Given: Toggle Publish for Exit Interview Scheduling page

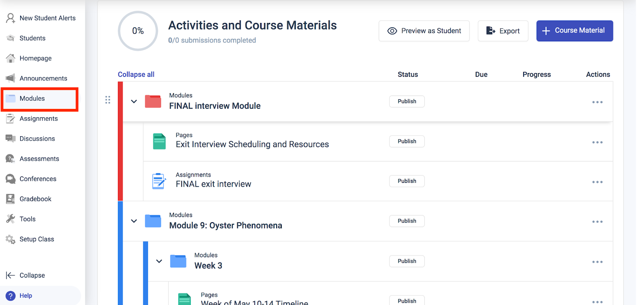Looking at the screenshot, I should 407,141.
